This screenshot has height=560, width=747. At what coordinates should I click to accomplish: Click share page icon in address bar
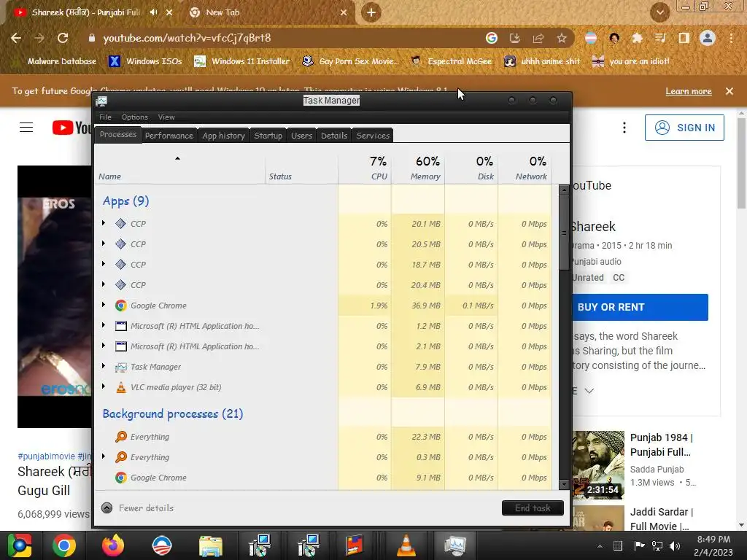[x=538, y=38]
